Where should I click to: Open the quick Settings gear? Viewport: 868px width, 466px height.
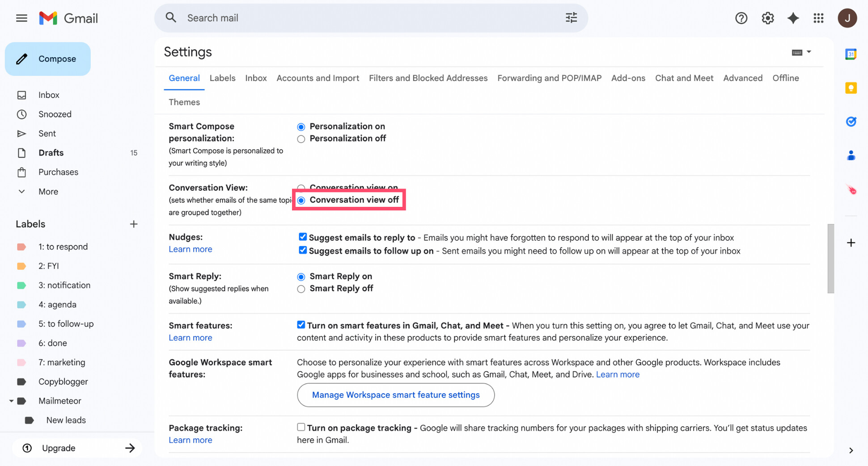coord(767,18)
